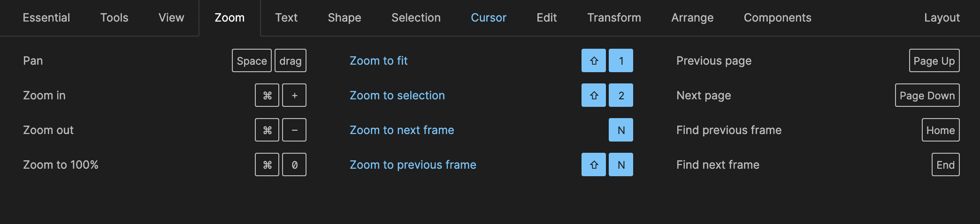980x224 pixels.
Task: Click the plus key badge for Zoom in
Action: (294, 95)
